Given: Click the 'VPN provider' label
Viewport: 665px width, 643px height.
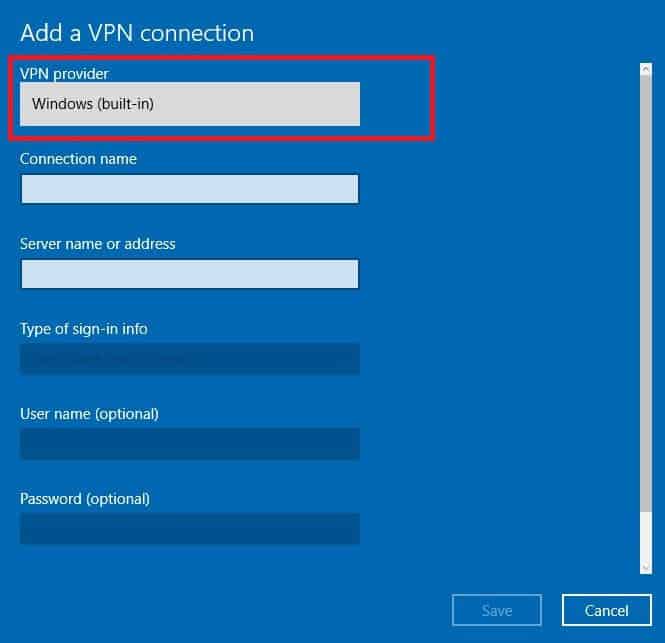Looking at the screenshot, I should [x=64, y=74].
